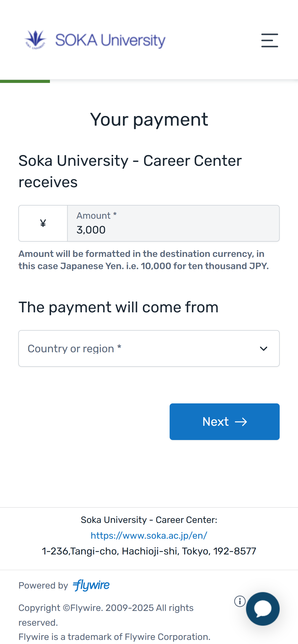Click the arrow on the Next button
298x644 pixels.
pos(241,422)
